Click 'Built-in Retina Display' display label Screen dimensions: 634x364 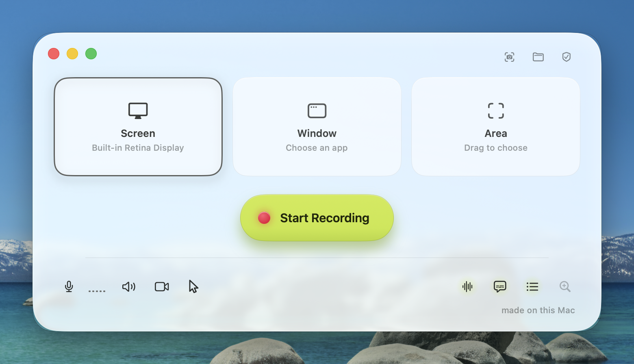pos(138,148)
